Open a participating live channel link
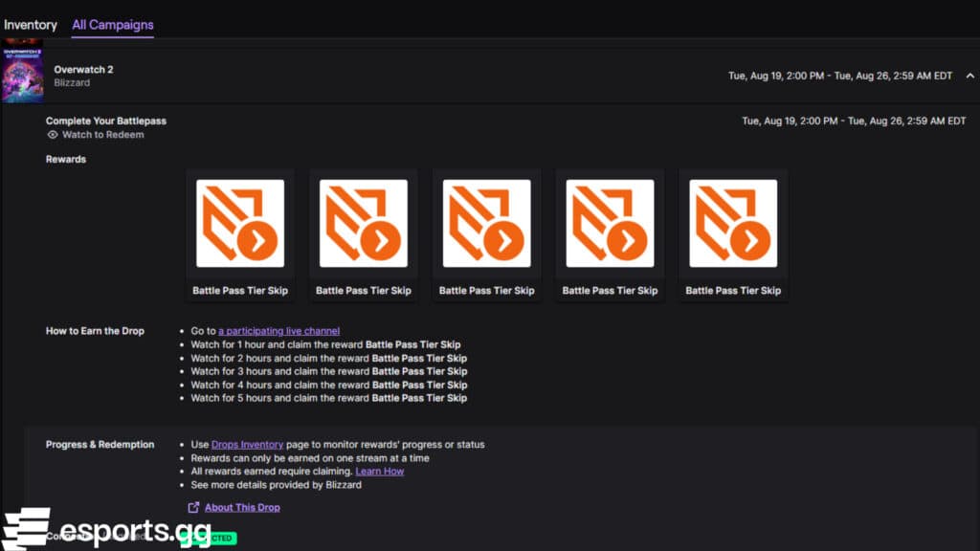This screenshot has height=551, width=980. click(278, 330)
